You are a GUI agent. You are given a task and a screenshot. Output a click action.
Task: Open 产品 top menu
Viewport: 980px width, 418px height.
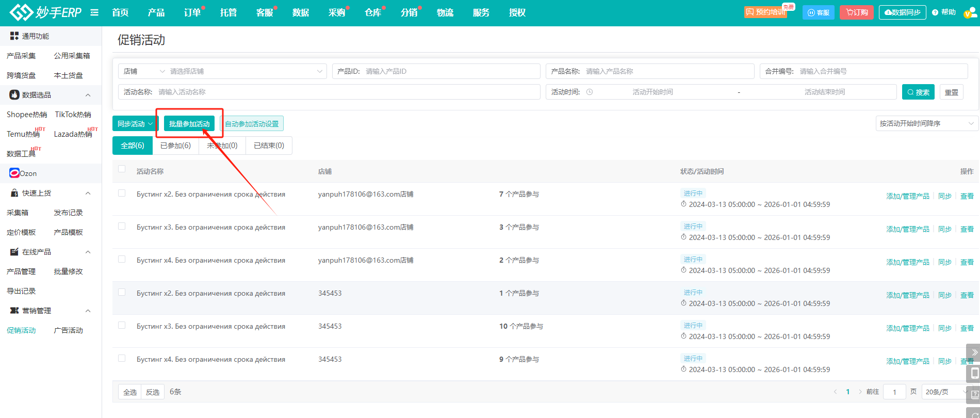[x=156, y=12]
